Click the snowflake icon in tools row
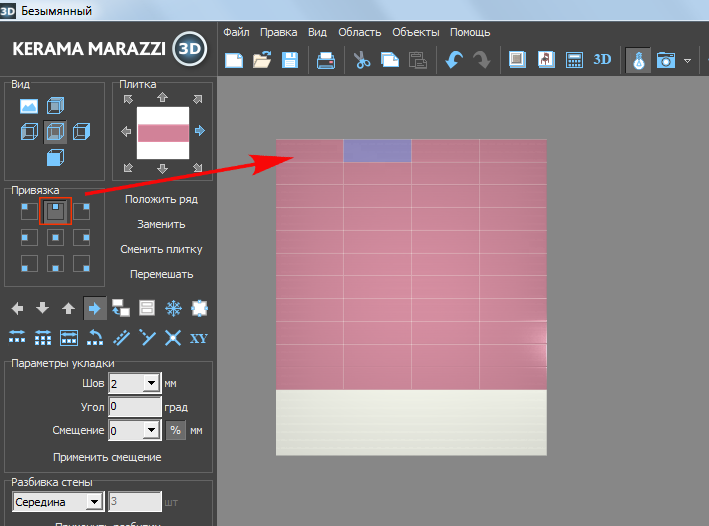 [x=173, y=309]
